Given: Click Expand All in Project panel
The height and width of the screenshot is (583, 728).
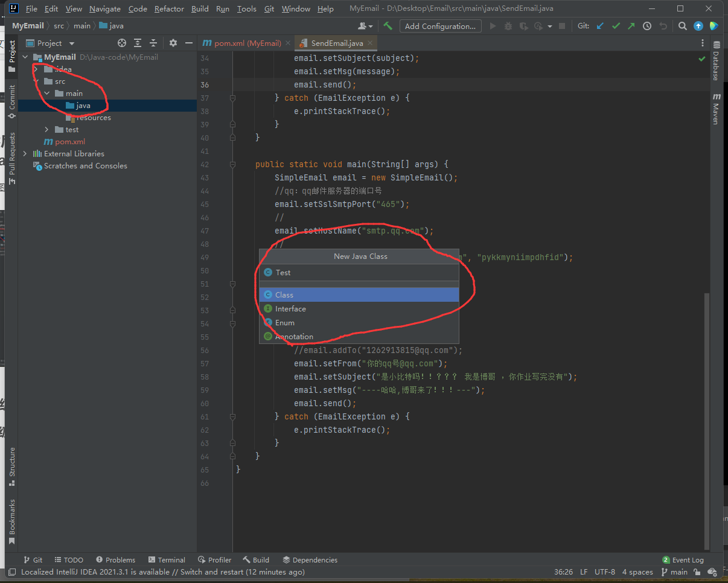Looking at the screenshot, I should tap(138, 43).
